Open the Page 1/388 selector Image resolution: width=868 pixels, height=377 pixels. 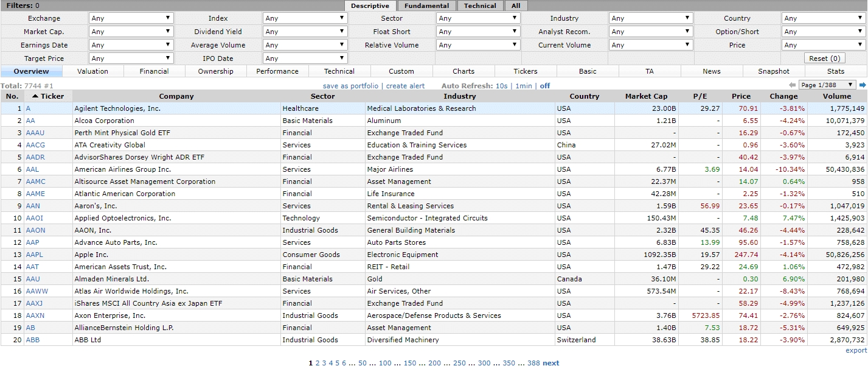coord(827,85)
